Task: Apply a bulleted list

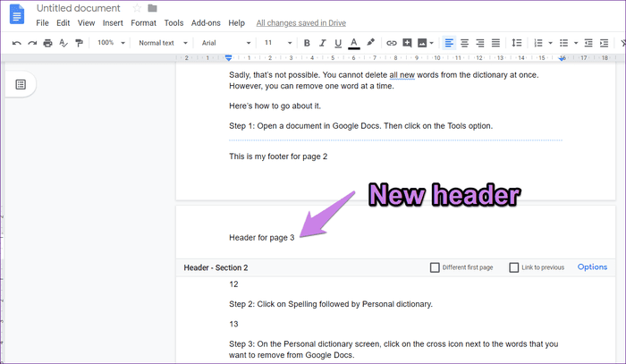Action: pyautogui.click(x=563, y=43)
